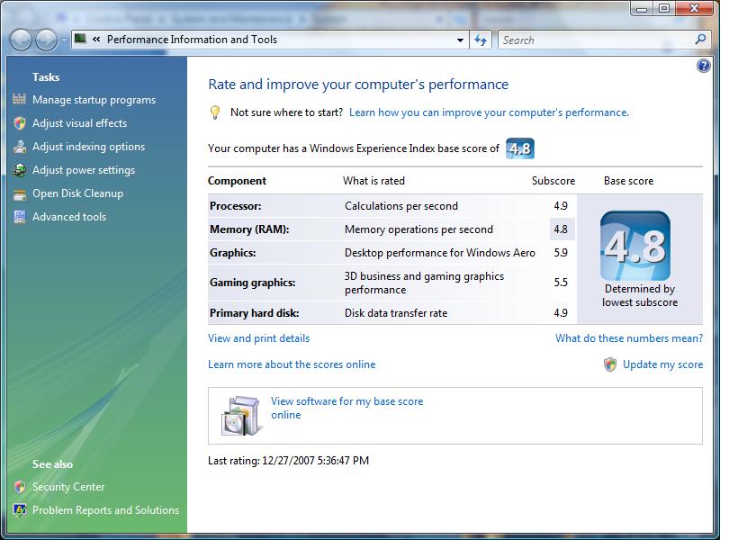The height and width of the screenshot is (540, 756).
Task: Close the Performance Information window
Action: pos(694,9)
